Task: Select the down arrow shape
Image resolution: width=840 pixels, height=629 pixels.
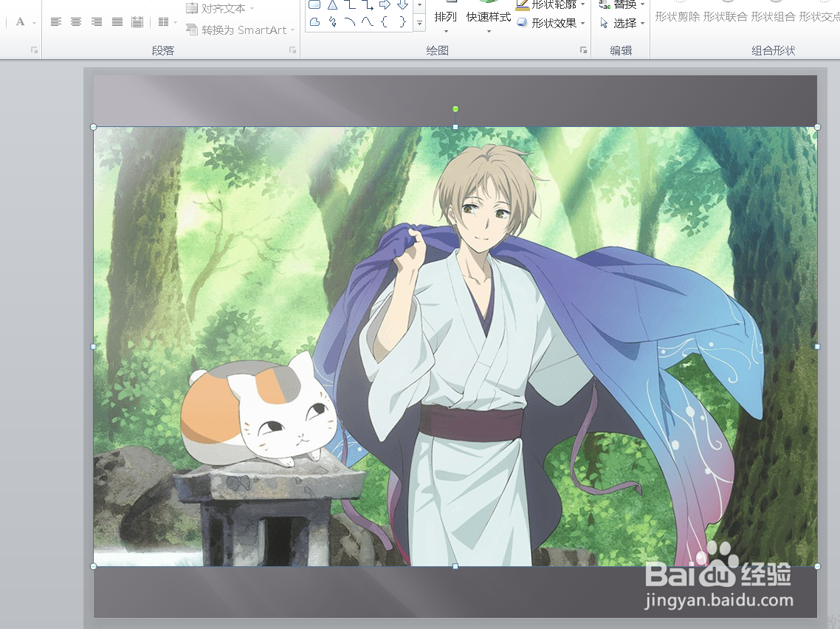Action: click(x=402, y=5)
